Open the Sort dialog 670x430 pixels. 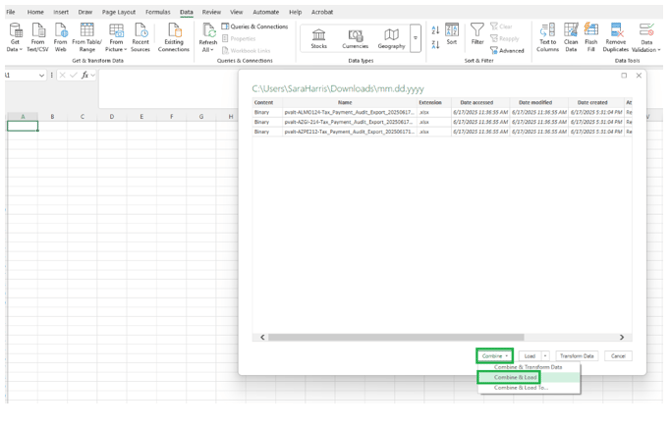coord(452,34)
